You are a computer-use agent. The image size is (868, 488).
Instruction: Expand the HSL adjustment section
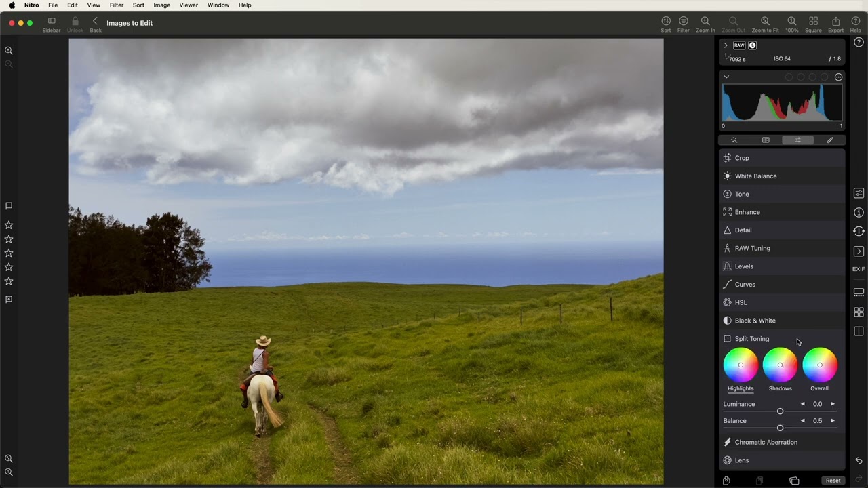pos(782,302)
